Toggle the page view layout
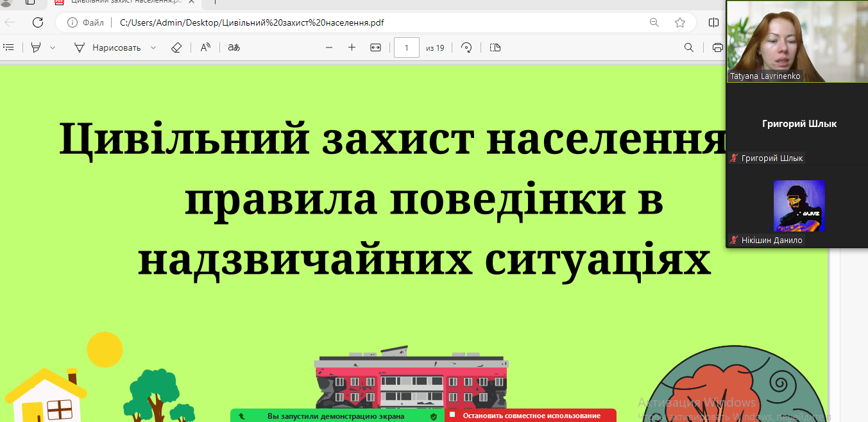 (495, 47)
